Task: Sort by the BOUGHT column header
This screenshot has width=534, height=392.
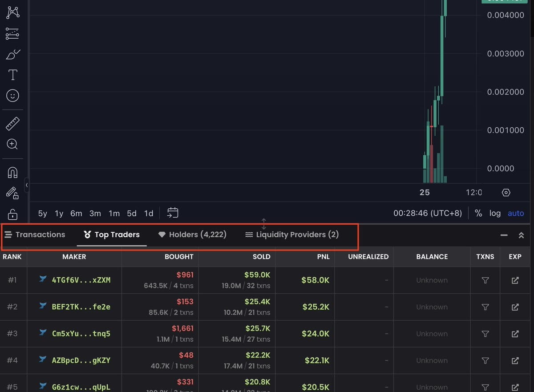Action: 179,257
